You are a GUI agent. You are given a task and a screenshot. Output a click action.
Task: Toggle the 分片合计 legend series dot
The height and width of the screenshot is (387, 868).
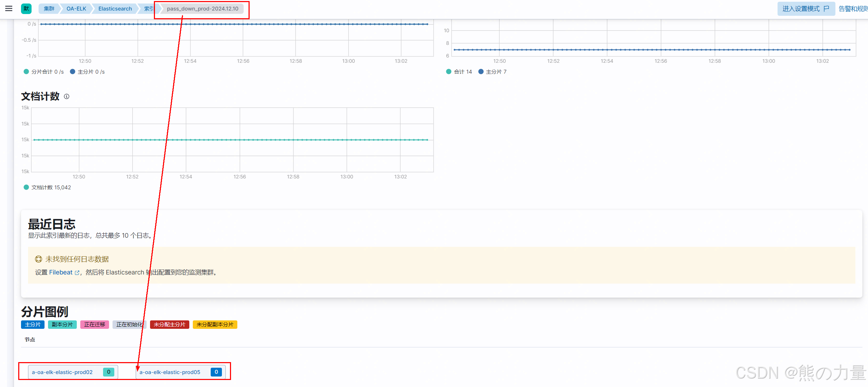[26, 72]
